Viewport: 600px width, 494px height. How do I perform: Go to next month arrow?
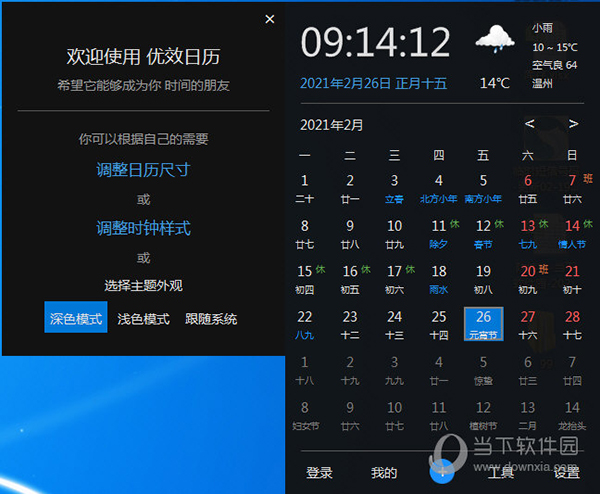click(573, 124)
